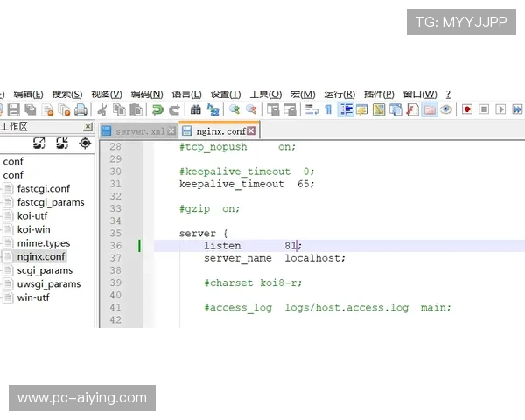Open the 语言(L) menu
This screenshot has height=420, width=525.
pos(186,94)
